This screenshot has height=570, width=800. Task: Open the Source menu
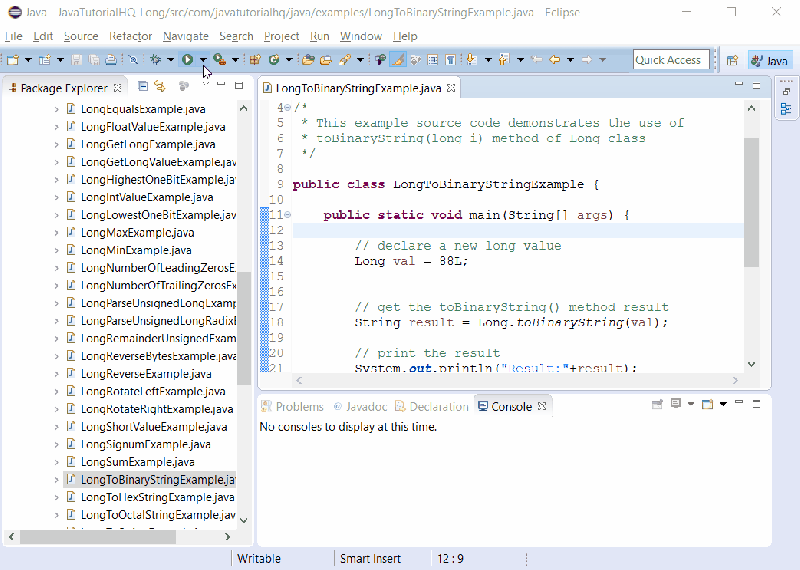81,36
